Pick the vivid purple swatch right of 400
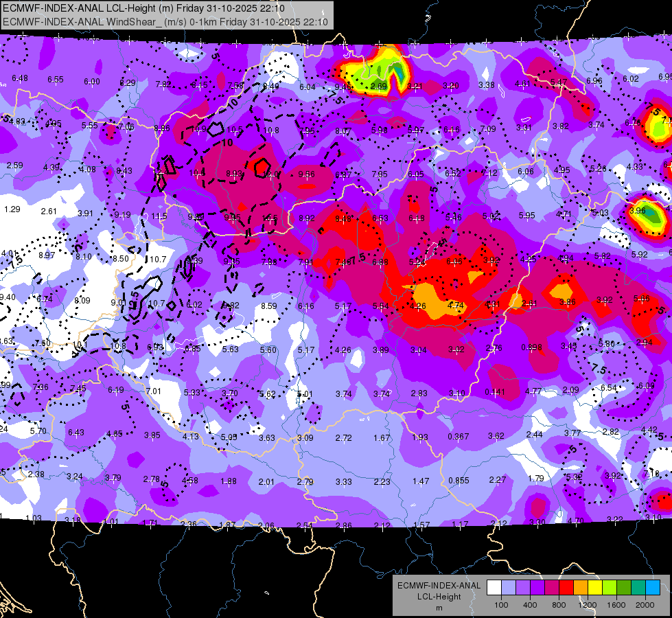 (x=537, y=587)
